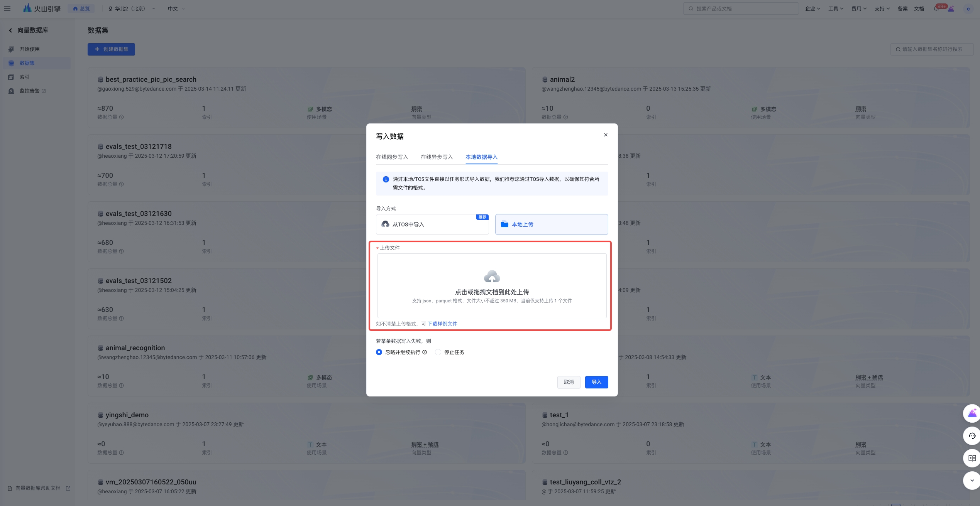
Task: Switch to 在线异步写入 tab
Action: tap(437, 157)
